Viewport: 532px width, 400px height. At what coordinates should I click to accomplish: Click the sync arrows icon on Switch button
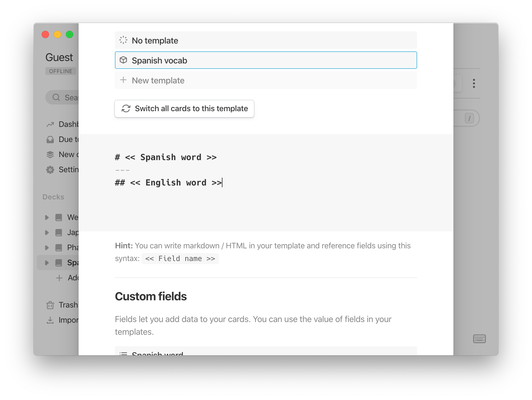pyautogui.click(x=126, y=108)
